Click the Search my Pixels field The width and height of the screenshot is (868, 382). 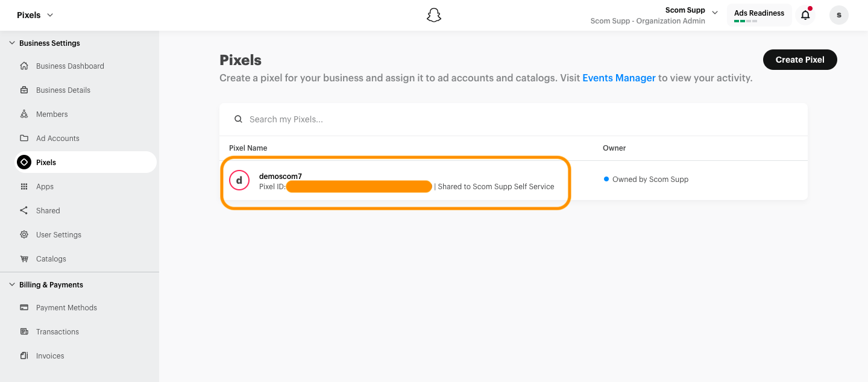pos(518,119)
